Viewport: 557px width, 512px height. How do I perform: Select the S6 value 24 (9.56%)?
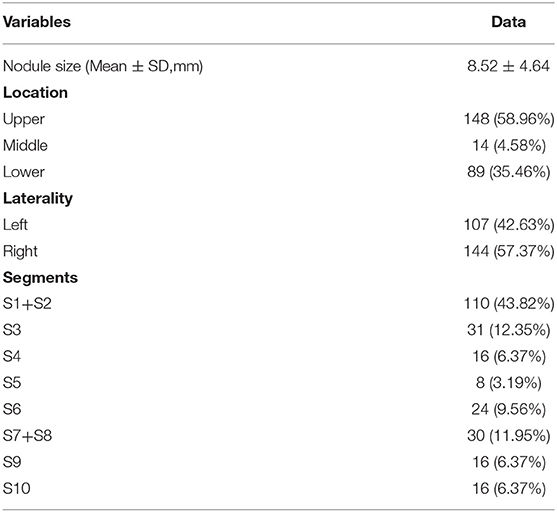508,409
